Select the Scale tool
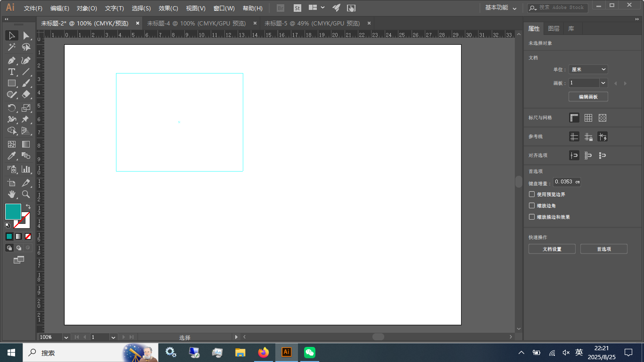The height and width of the screenshot is (362, 644). 26,108
